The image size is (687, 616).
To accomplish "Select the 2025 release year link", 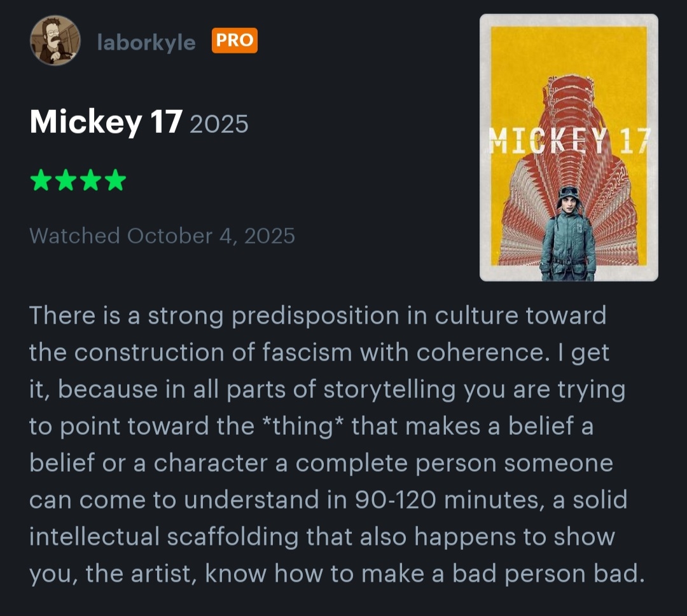I will [x=219, y=123].
